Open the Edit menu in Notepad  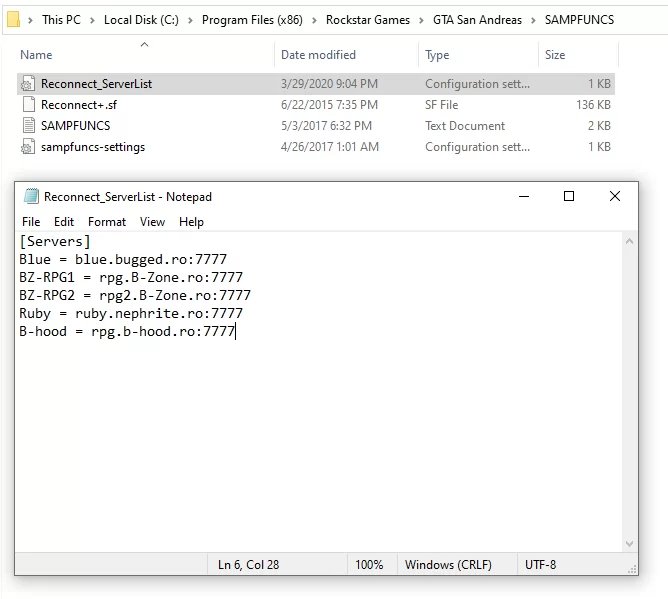[x=64, y=222]
